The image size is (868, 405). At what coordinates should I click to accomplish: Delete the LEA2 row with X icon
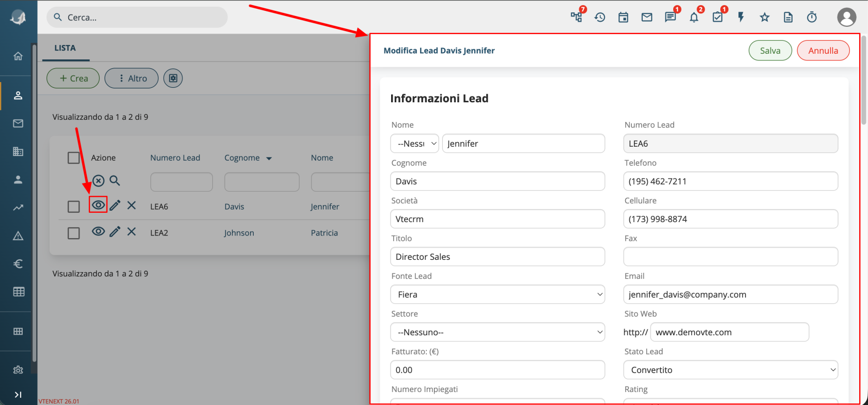click(132, 232)
